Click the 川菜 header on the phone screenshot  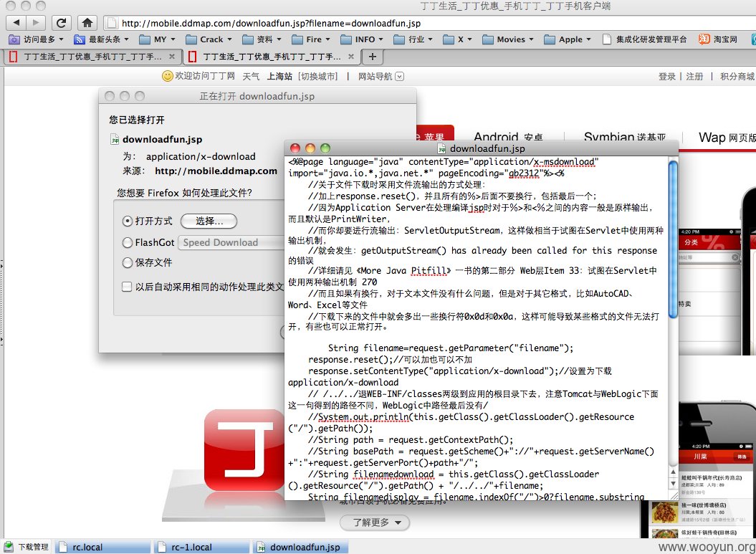(700, 456)
